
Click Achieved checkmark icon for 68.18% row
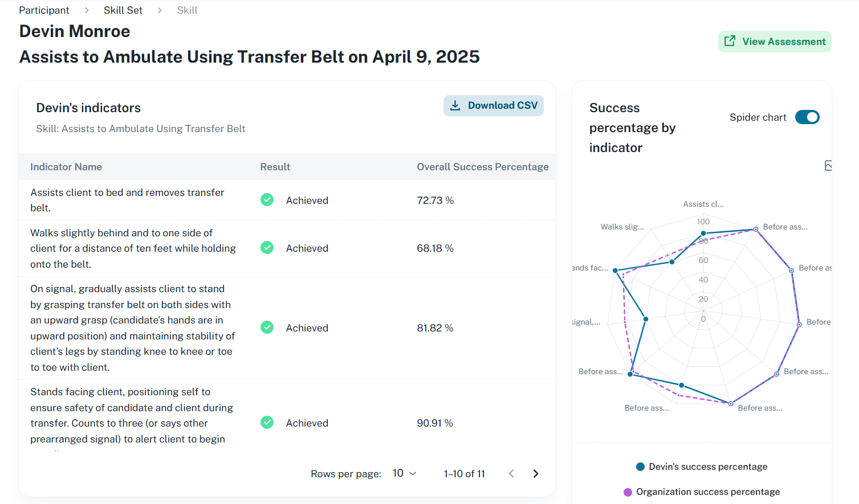(x=267, y=248)
